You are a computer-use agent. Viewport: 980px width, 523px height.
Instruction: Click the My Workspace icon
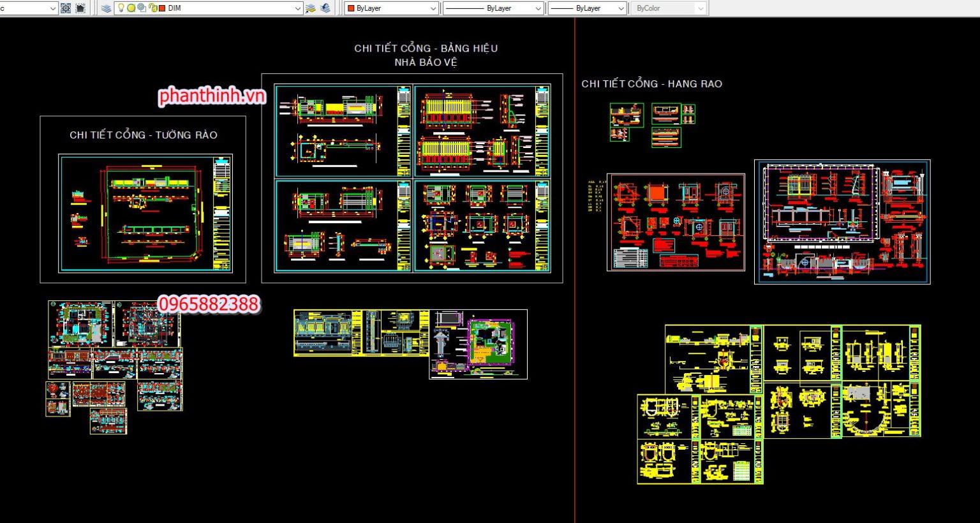coord(80,8)
